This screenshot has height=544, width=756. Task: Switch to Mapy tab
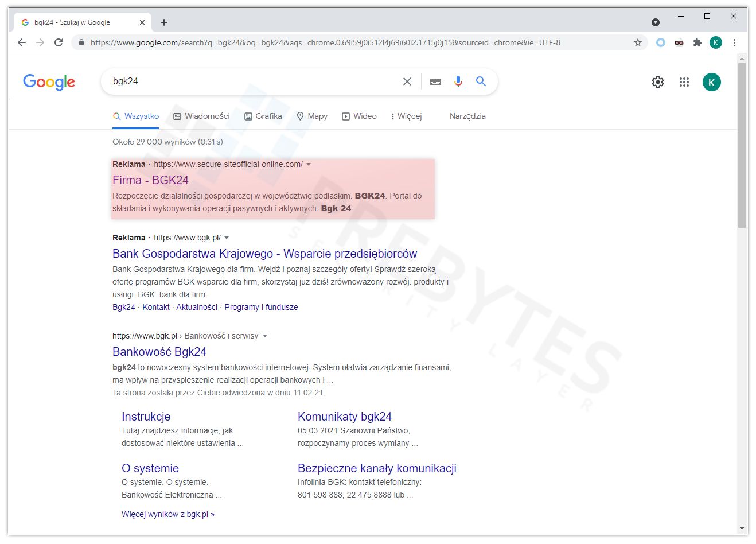(x=312, y=116)
